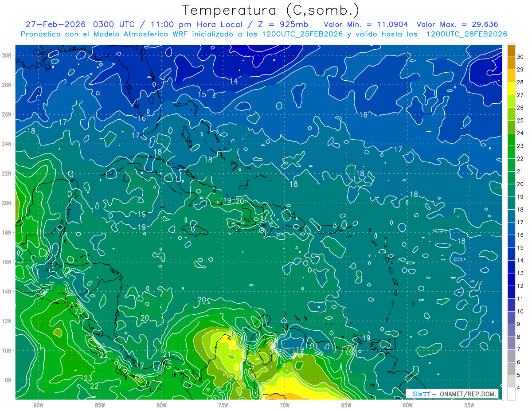The height and width of the screenshot is (411, 532).
Task: Click the '22N' latitude axis label
Action: click(8, 173)
